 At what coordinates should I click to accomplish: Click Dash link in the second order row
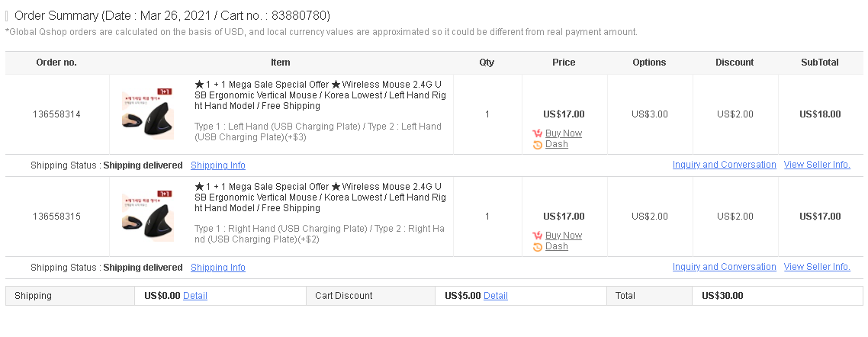point(556,247)
